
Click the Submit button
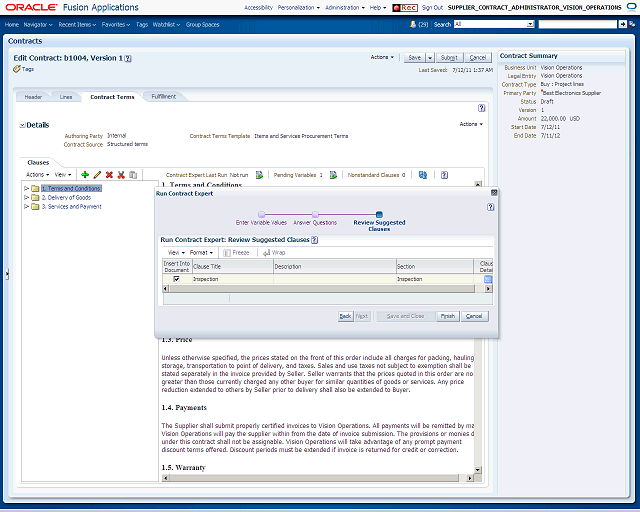[x=449, y=58]
